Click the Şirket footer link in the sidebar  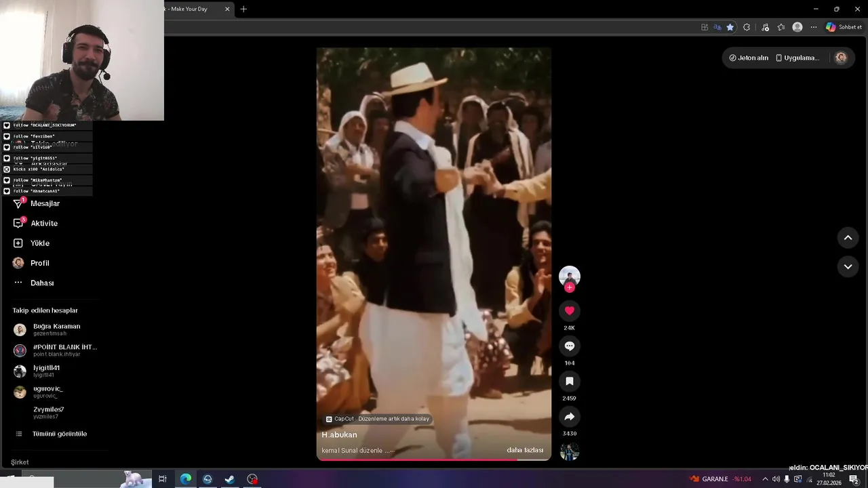coord(20,462)
